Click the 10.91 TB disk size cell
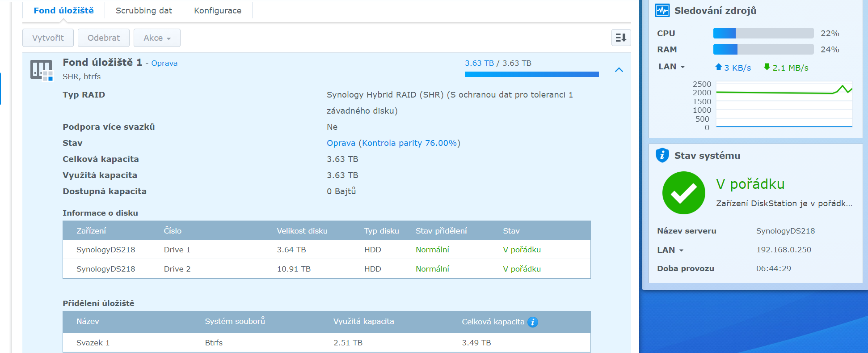 tap(294, 269)
